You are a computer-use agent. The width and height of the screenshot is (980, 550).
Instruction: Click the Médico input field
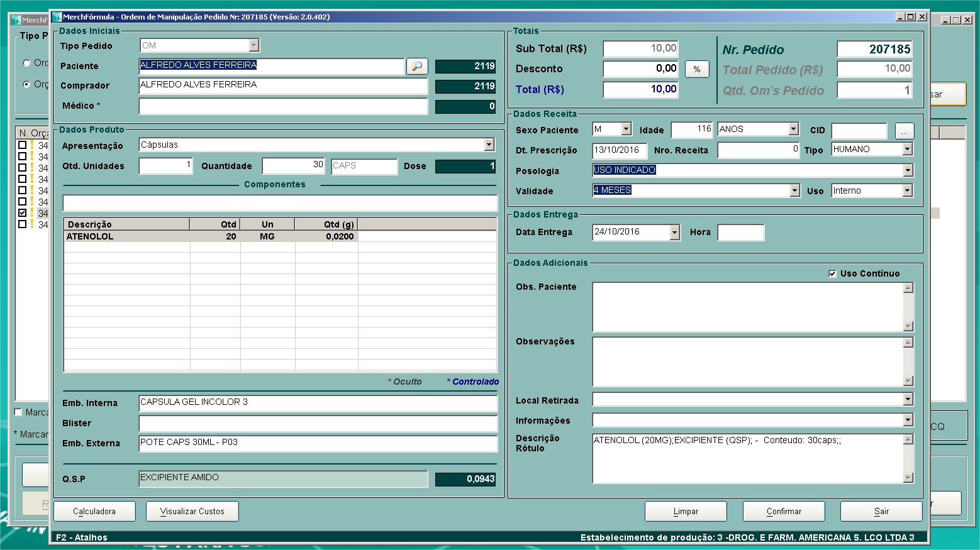tap(283, 106)
